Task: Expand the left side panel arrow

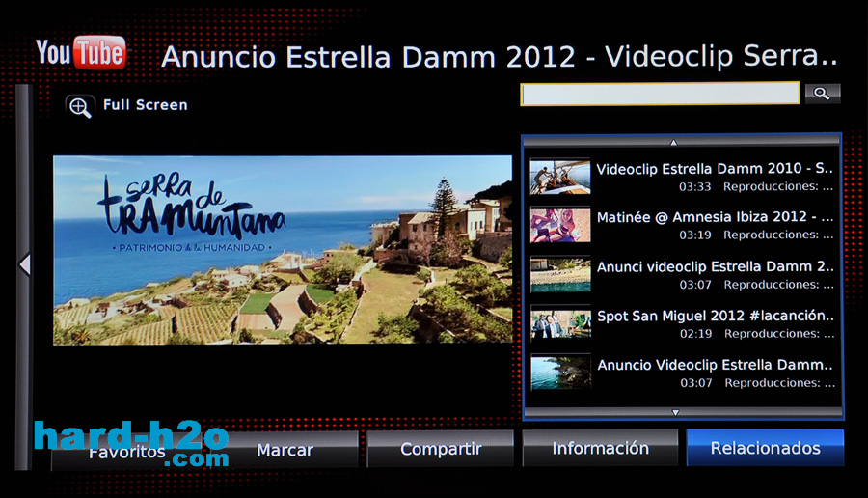Action: [x=24, y=264]
